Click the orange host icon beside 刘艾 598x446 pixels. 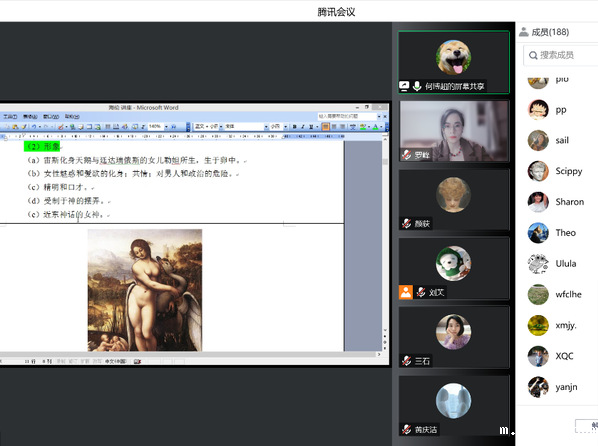click(x=406, y=292)
